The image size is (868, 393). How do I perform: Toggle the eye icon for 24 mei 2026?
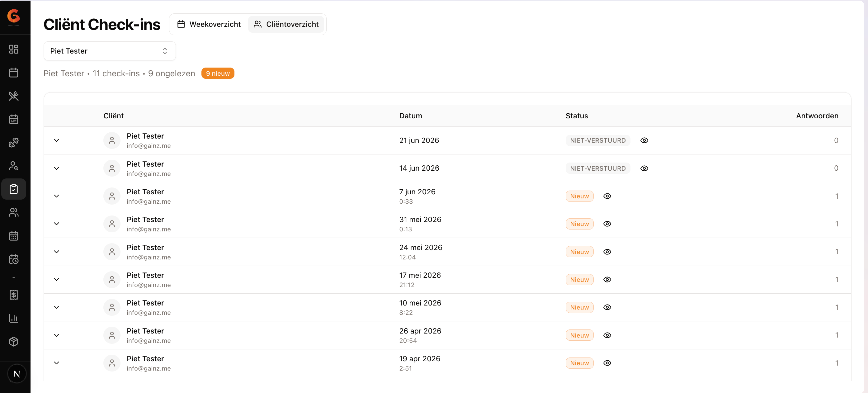[607, 251]
